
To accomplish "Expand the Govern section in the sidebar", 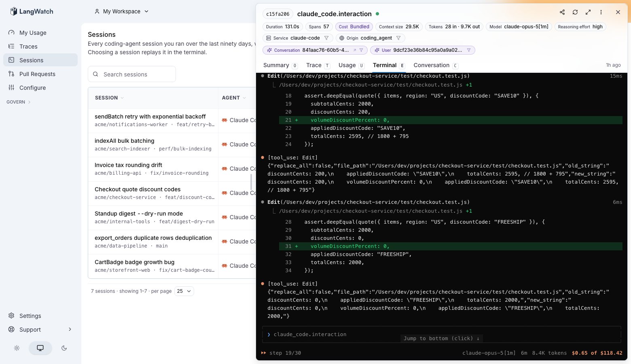I will 19,102.
